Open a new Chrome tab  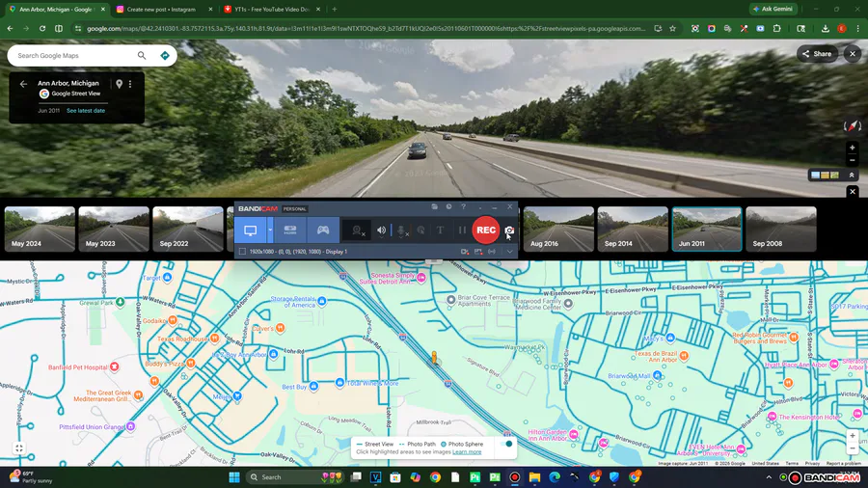tap(335, 10)
